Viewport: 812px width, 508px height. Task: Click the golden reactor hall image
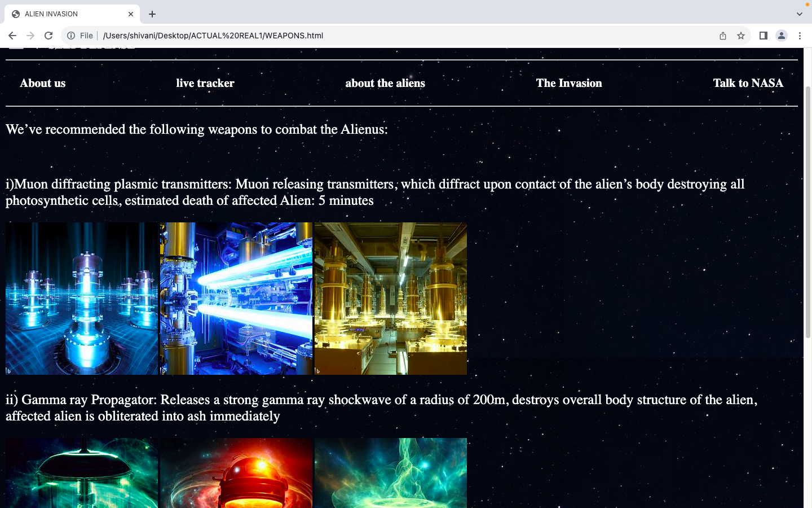[x=391, y=299]
